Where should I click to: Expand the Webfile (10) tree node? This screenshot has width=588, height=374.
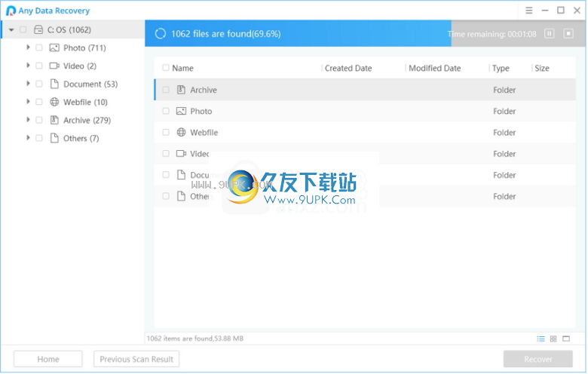coord(28,101)
